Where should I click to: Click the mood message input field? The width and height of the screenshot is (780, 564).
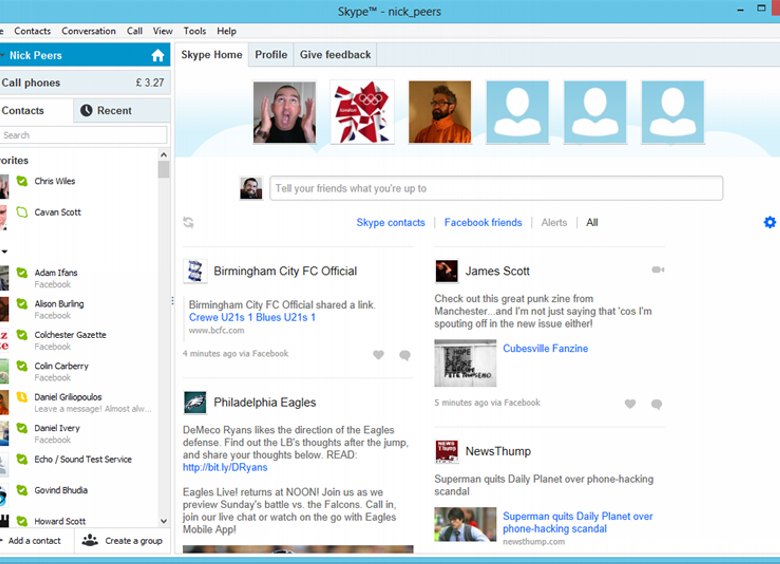495,188
